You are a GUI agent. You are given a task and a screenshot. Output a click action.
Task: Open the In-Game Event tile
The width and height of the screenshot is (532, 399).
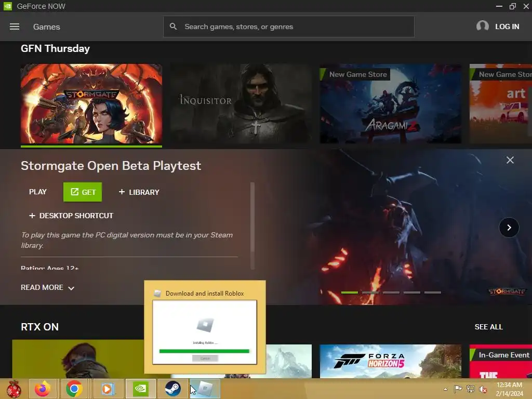[x=500, y=361]
